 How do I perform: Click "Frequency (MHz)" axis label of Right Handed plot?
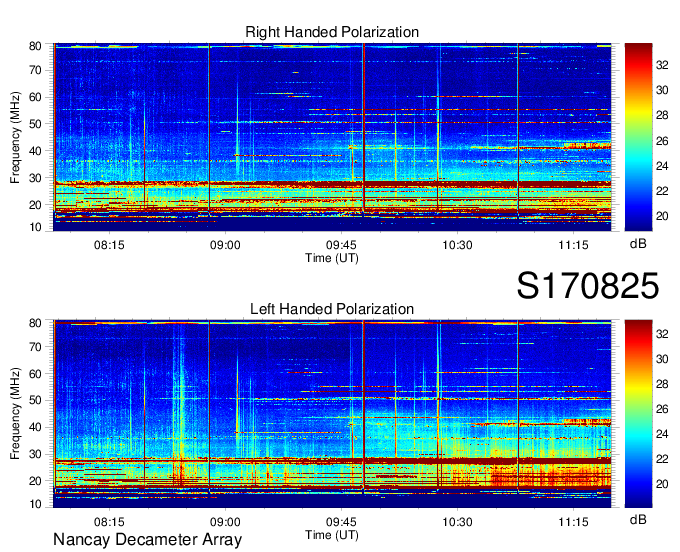pos(15,137)
